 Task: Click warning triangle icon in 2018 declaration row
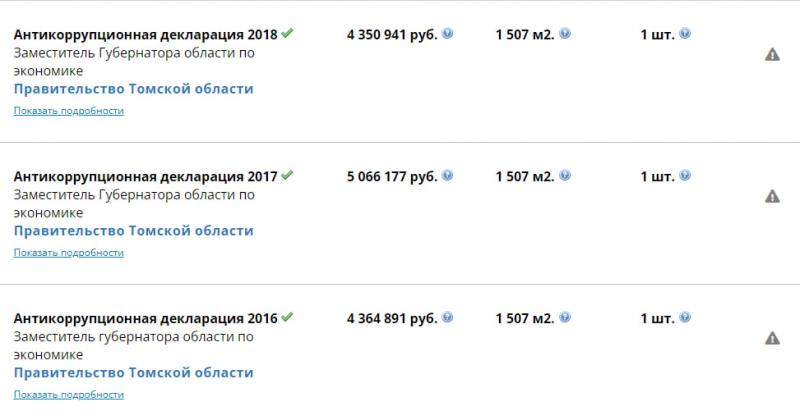[x=772, y=55]
